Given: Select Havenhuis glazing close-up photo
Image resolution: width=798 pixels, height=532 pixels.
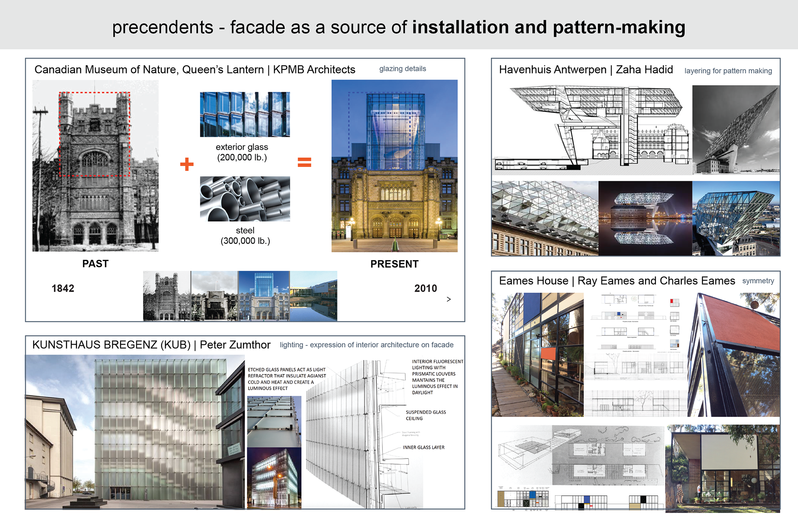Looking at the screenshot, I should coord(545,218).
